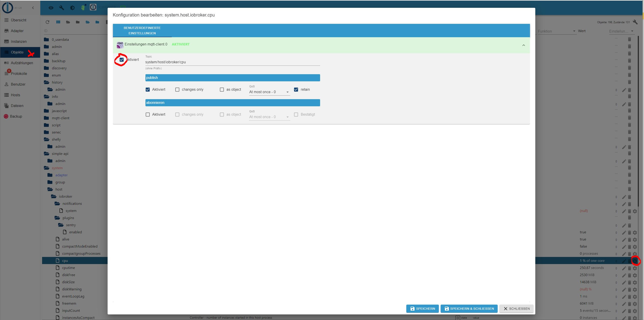Click the pencil edit icon for alive row
644x320 pixels.
click(x=624, y=240)
